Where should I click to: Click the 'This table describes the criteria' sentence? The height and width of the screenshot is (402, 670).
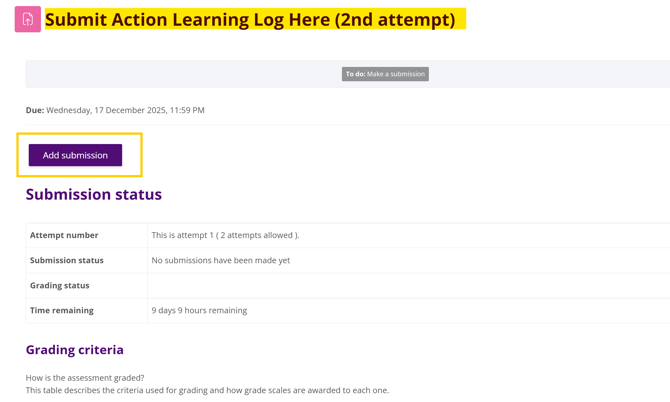point(207,390)
